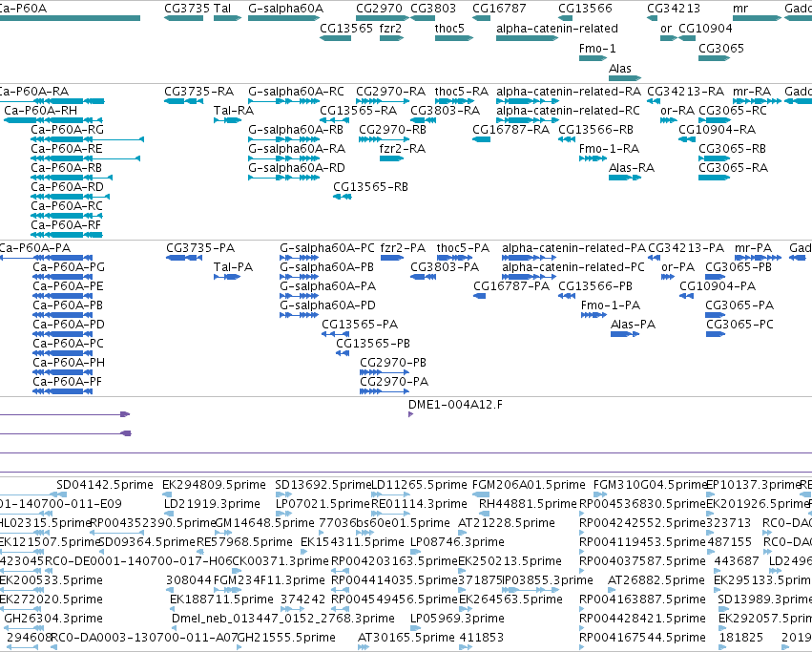Select EST GH21555.5prime

click(286, 638)
